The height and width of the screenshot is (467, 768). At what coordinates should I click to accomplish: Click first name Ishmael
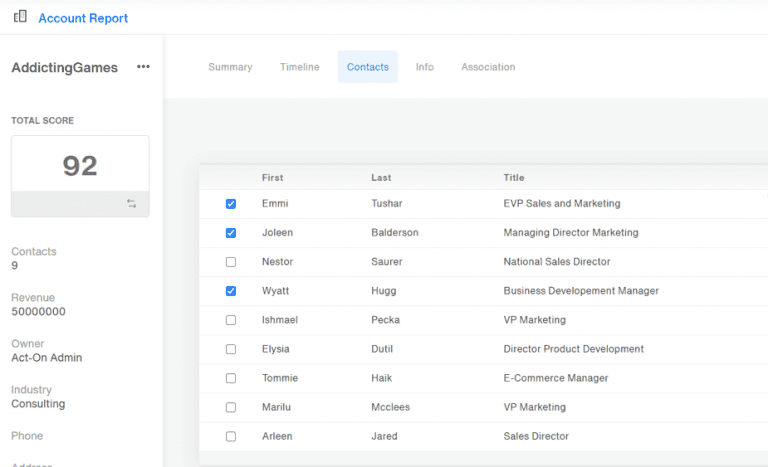coord(280,320)
